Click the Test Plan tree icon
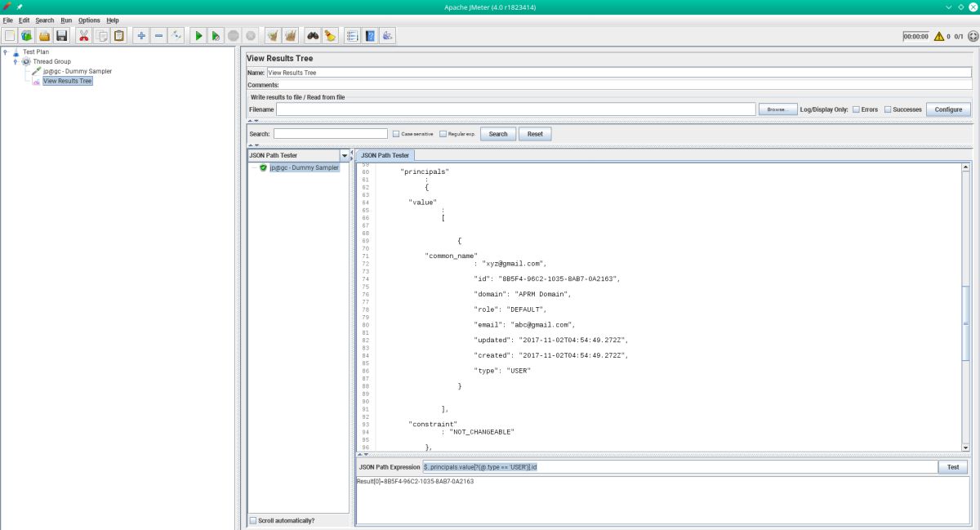 (16, 51)
